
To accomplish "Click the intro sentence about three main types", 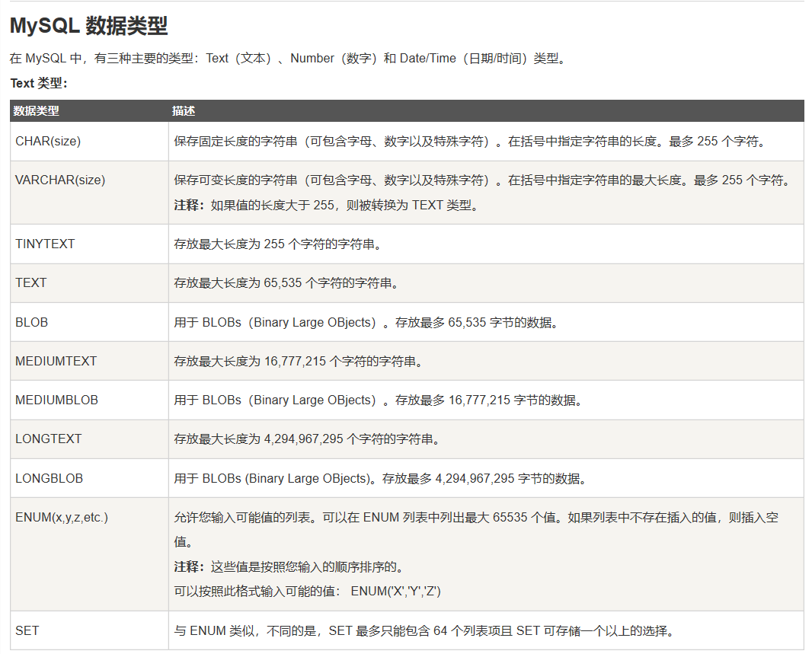I will point(288,59).
